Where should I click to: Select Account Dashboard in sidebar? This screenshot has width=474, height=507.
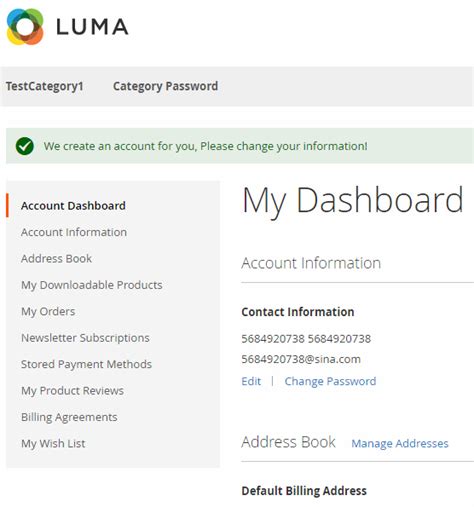73,206
